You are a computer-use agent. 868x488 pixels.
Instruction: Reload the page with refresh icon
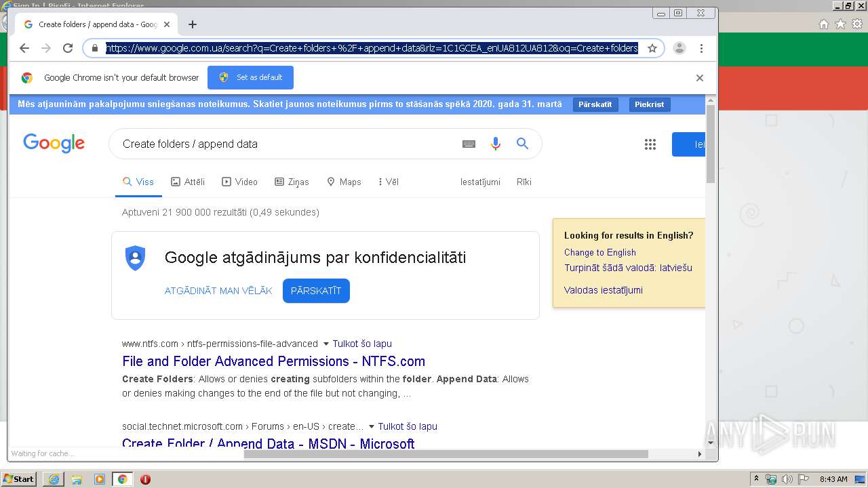pos(68,48)
